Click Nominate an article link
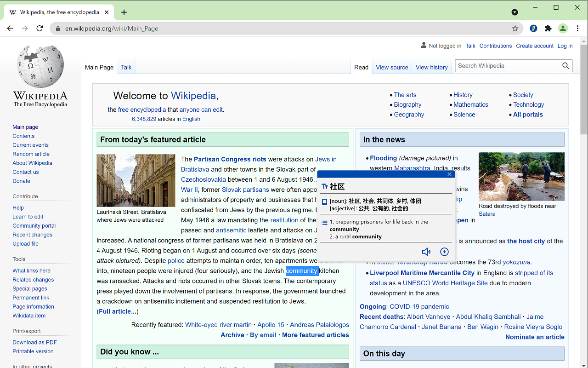This screenshot has height=368, width=588. [x=535, y=337]
